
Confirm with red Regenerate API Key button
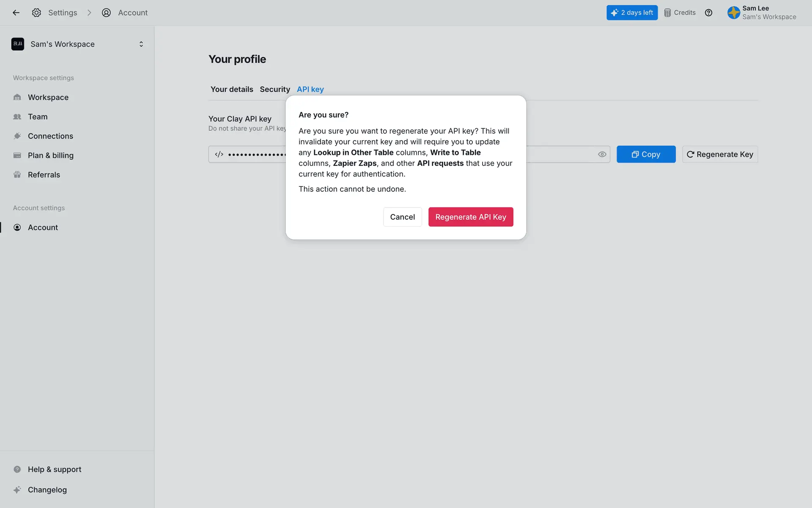tap(470, 217)
